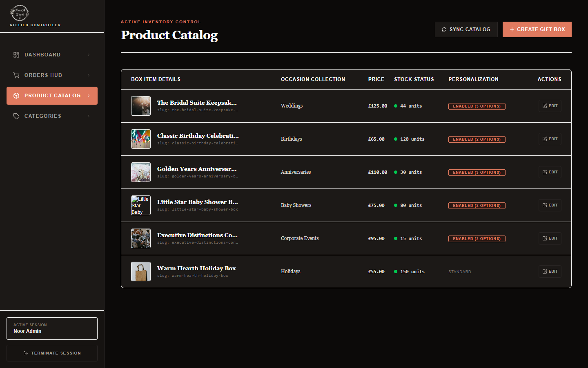Click the Create Gift Box button
588x368 pixels.
pos(537,29)
